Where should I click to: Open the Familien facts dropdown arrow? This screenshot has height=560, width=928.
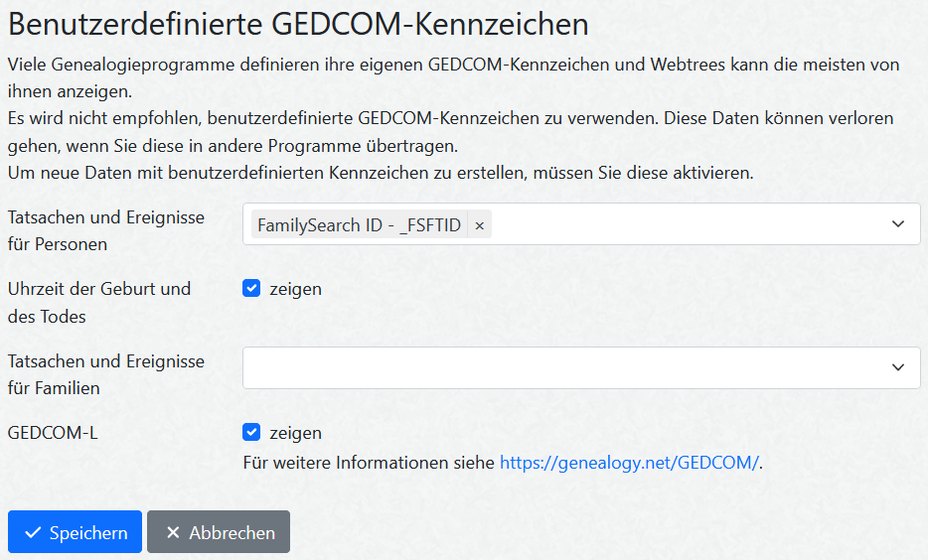click(x=898, y=367)
